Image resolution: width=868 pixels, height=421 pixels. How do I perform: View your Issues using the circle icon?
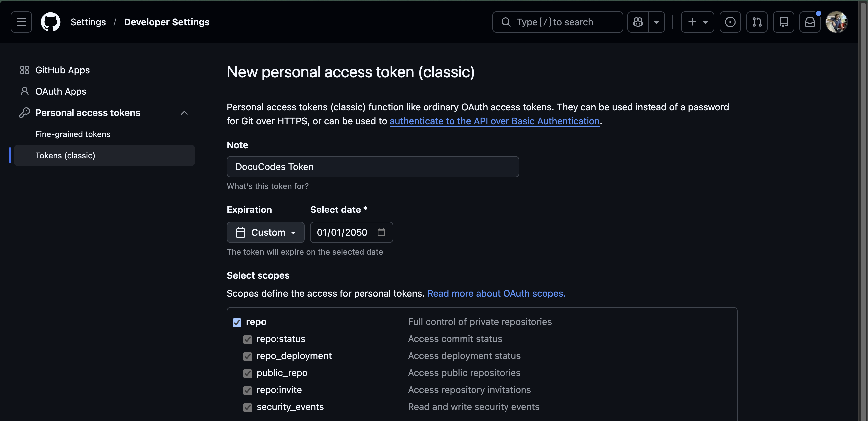click(x=730, y=22)
